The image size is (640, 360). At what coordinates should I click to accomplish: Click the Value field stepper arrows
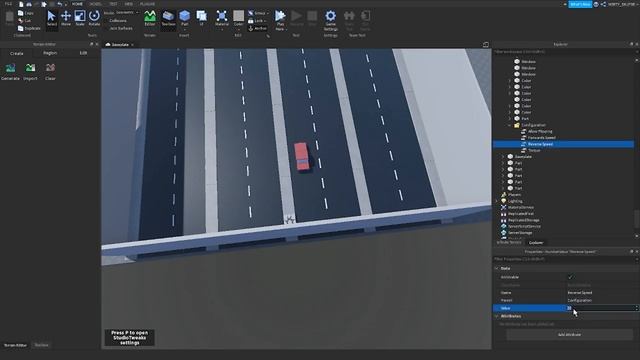pos(636,308)
